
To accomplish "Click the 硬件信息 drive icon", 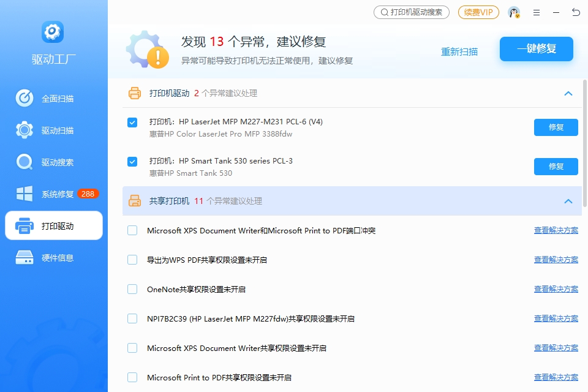I will point(24,258).
